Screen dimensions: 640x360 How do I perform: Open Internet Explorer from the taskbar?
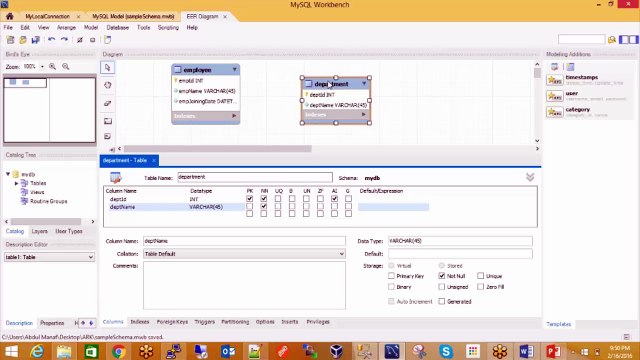tap(37, 351)
